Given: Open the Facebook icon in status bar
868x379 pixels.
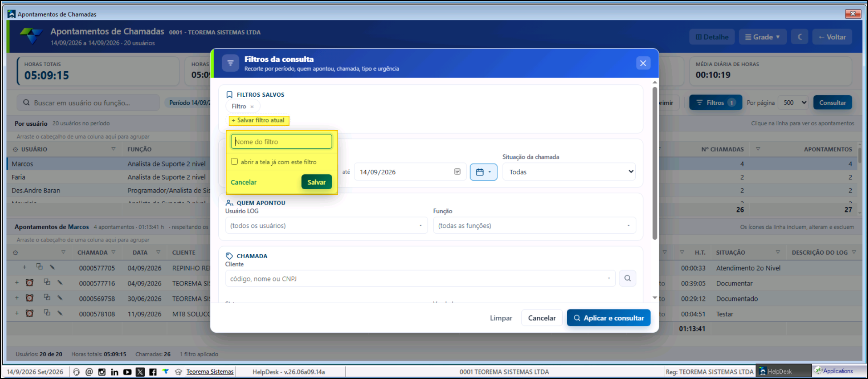Looking at the screenshot, I should 153,372.
